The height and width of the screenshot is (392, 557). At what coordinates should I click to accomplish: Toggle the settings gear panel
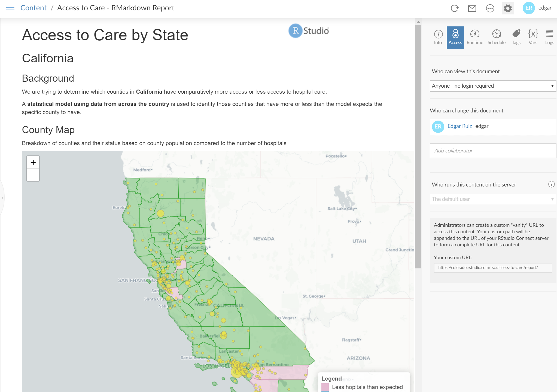[507, 8]
